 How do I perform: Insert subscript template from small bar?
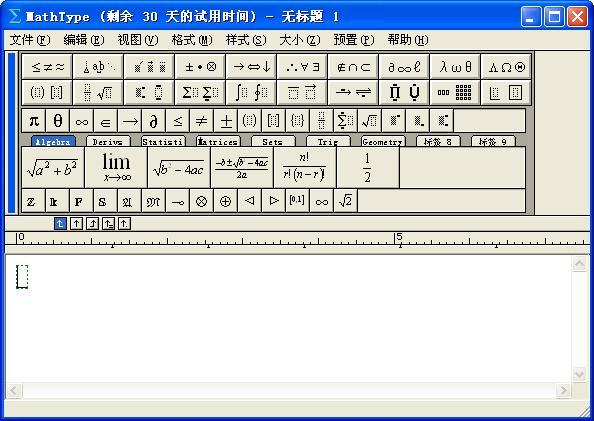pyautogui.click(x=417, y=121)
